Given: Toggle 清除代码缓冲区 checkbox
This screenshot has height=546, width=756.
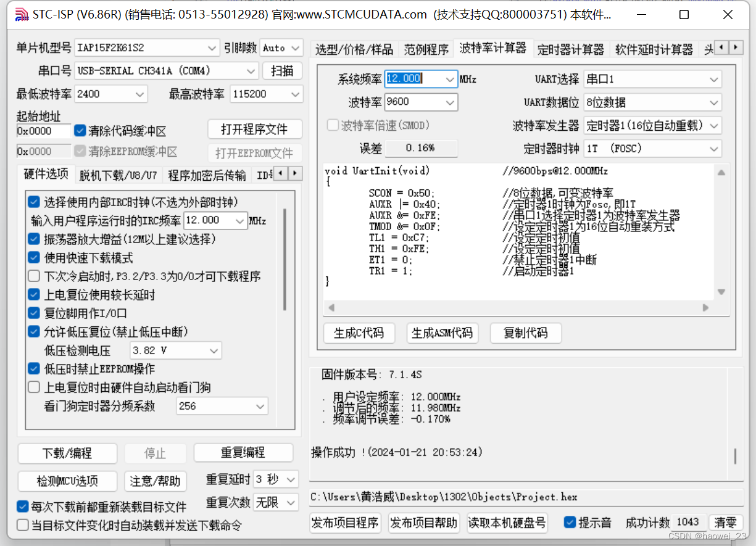Looking at the screenshot, I should pyautogui.click(x=80, y=131).
